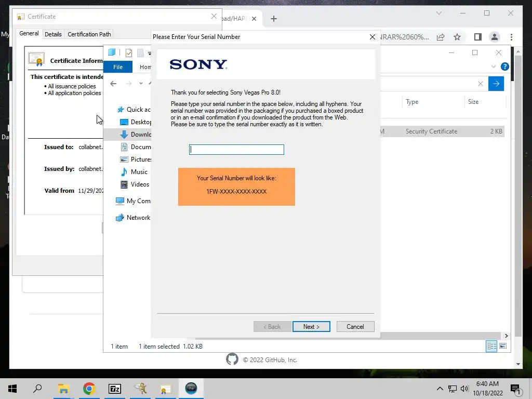
Task: Select My Computer in Explorer sidebar
Action: (x=134, y=201)
